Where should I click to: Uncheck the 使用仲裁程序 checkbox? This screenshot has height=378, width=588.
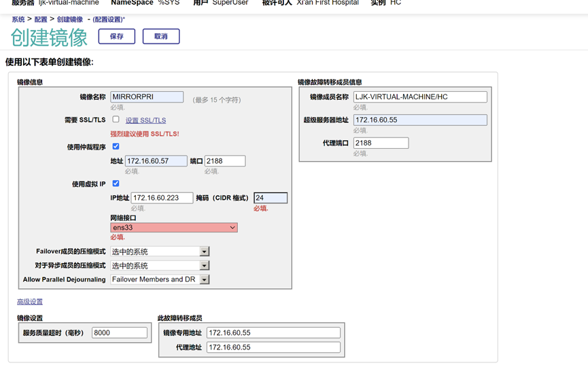116,146
